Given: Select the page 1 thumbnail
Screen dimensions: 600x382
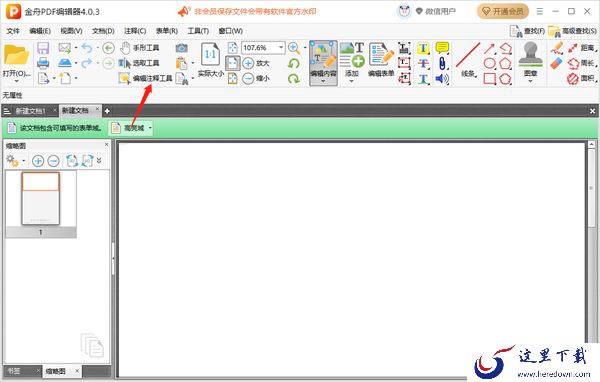Looking at the screenshot, I should pyautogui.click(x=41, y=198).
